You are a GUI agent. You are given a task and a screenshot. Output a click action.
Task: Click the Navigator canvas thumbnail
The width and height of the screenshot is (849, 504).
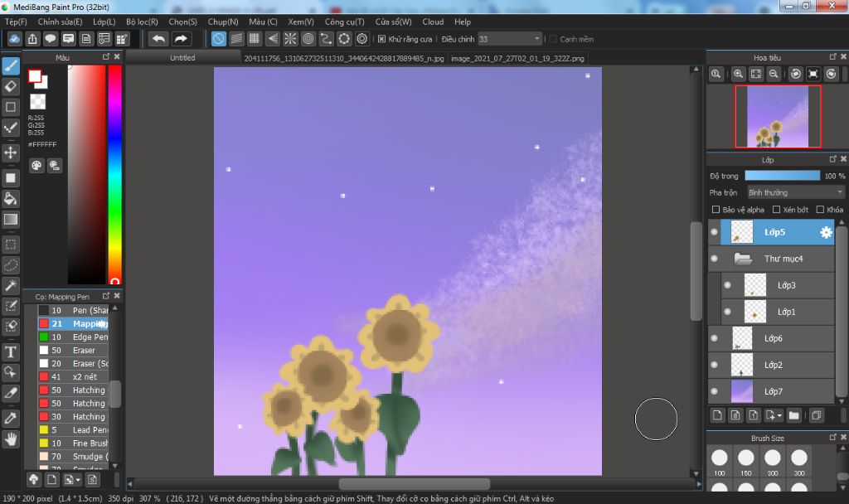[778, 116]
